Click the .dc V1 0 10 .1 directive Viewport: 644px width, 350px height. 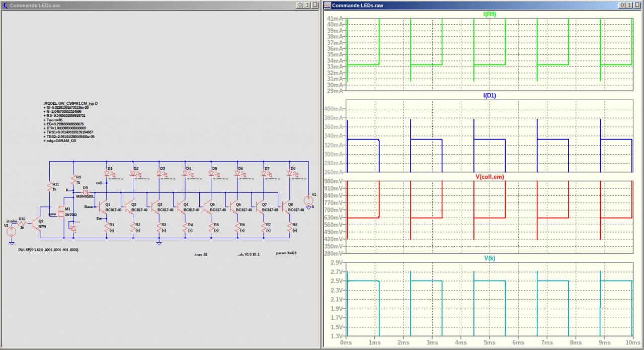(249, 254)
